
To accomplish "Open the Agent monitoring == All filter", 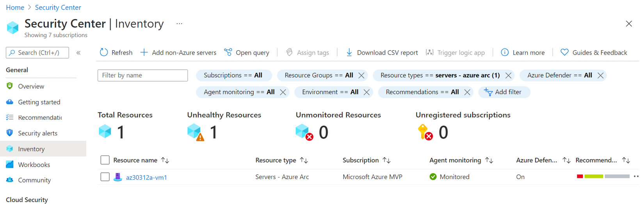I will pyautogui.click(x=239, y=92).
